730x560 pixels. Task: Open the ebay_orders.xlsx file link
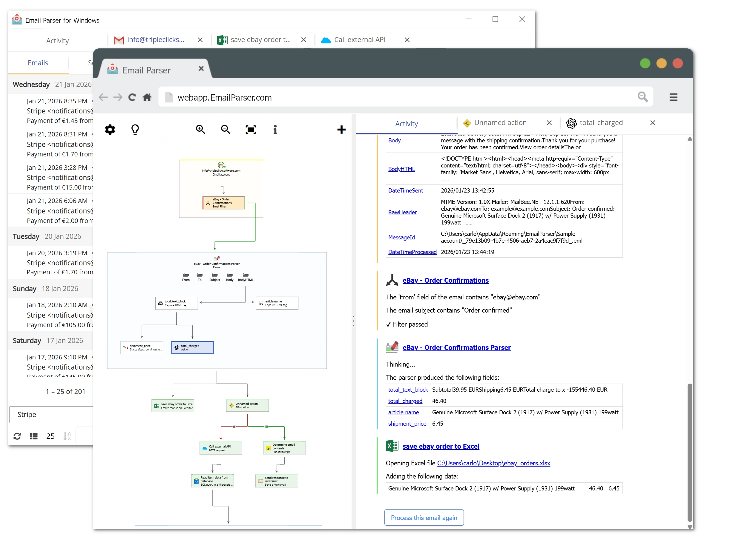(493, 463)
